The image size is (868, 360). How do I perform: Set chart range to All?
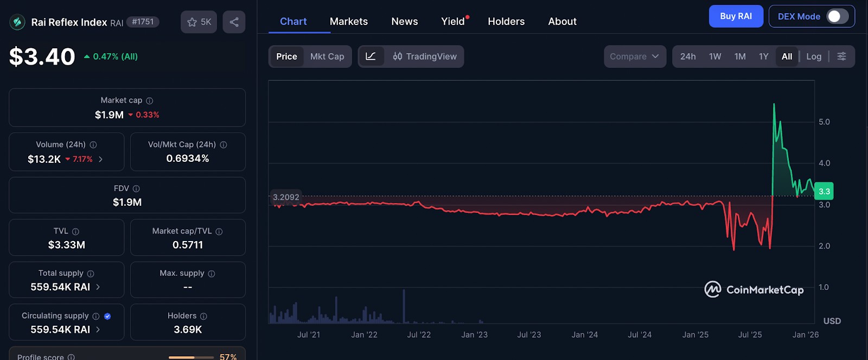point(787,56)
